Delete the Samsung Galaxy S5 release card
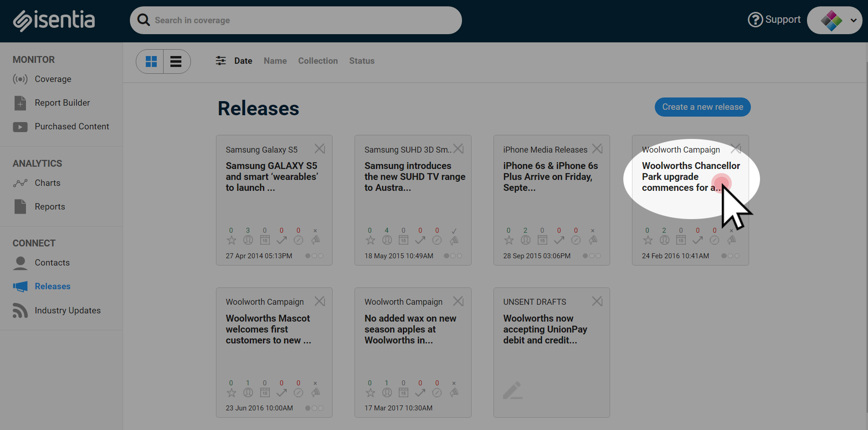Image resolution: width=868 pixels, height=430 pixels. coord(320,149)
